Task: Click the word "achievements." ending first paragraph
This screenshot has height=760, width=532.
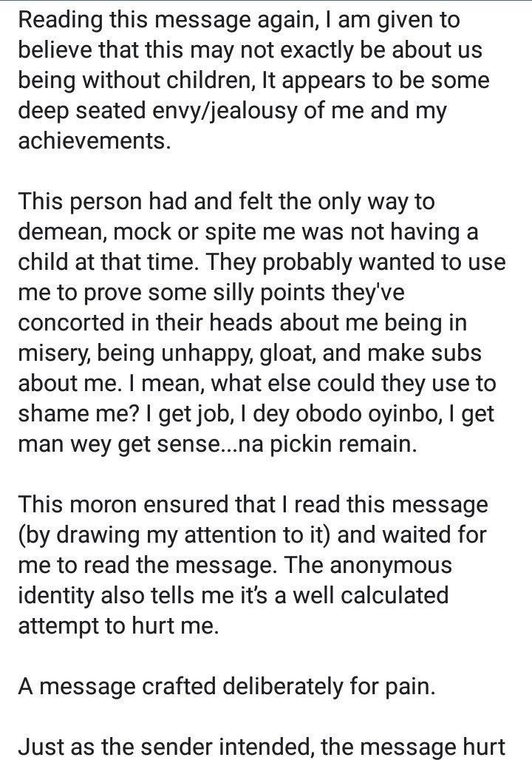Action: (95, 140)
